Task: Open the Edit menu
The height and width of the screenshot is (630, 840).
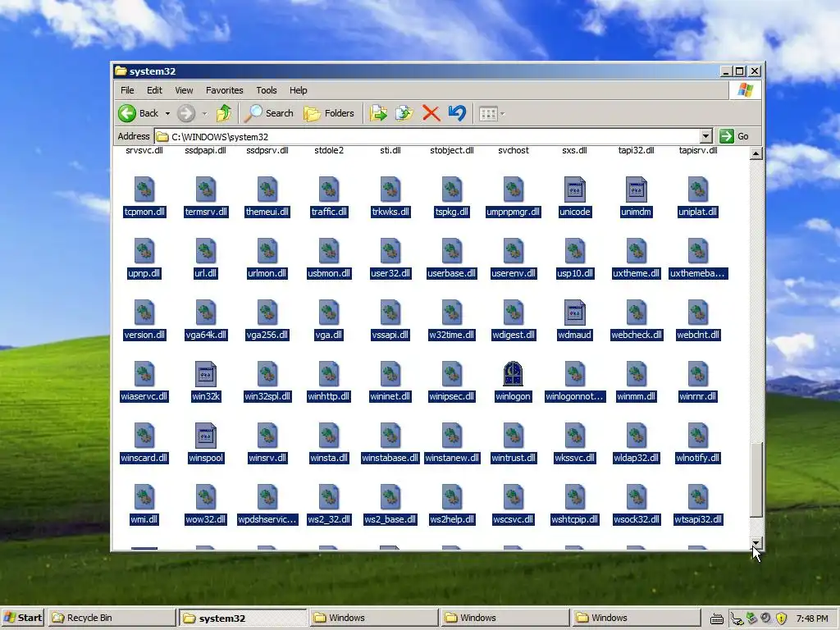Action: click(154, 90)
